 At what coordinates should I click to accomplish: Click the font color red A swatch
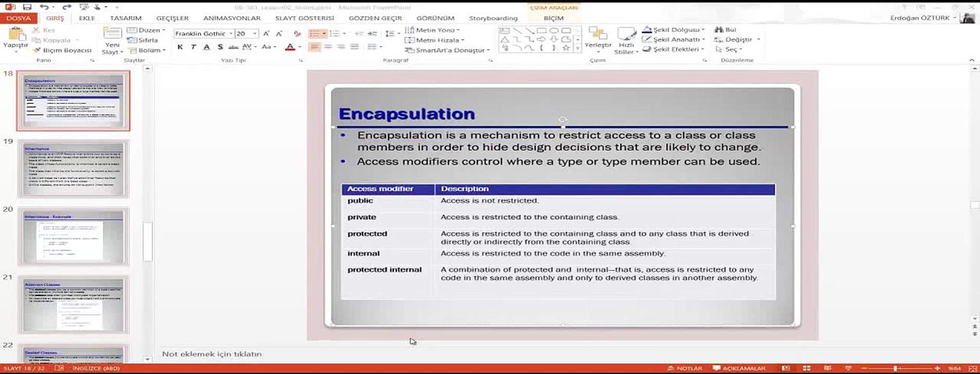tap(290, 47)
